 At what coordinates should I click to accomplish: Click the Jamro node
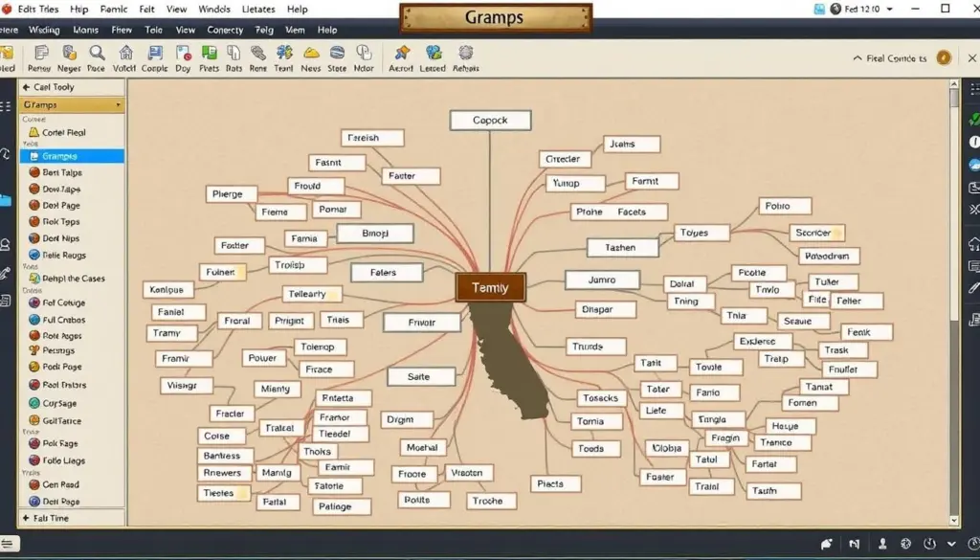tap(603, 280)
